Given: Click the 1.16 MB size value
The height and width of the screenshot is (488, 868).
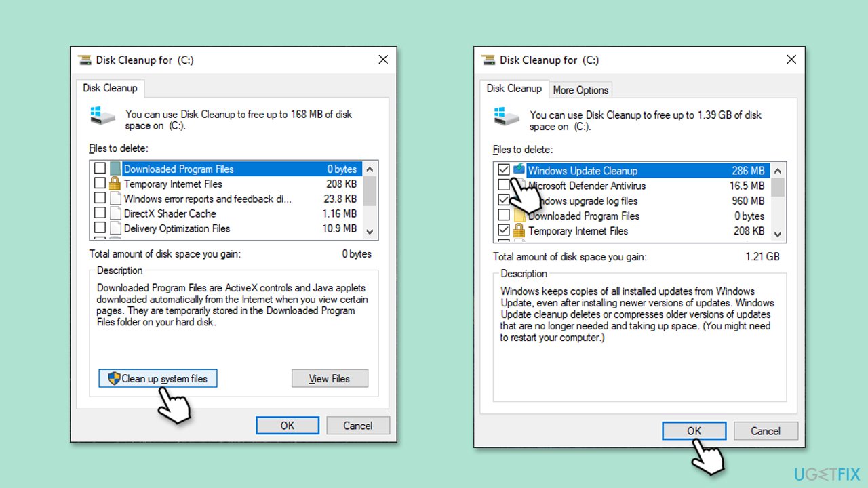Looking at the screenshot, I should coord(339,213).
